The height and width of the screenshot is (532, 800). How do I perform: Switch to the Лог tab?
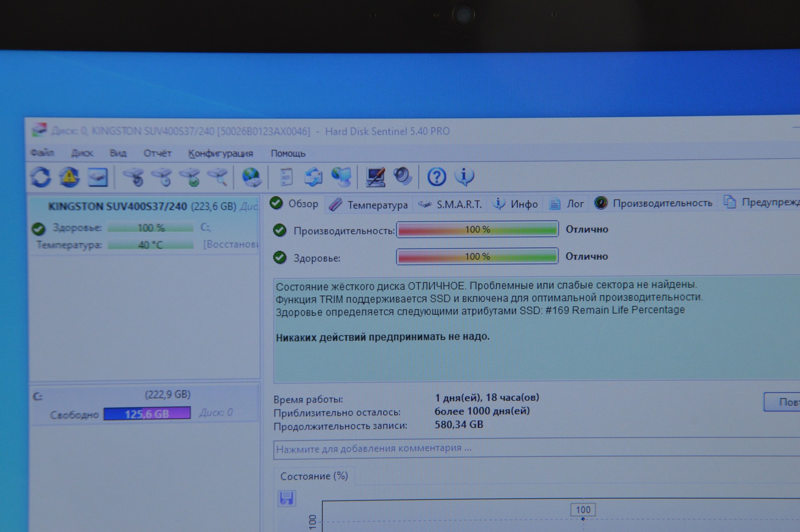pyautogui.click(x=567, y=203)
